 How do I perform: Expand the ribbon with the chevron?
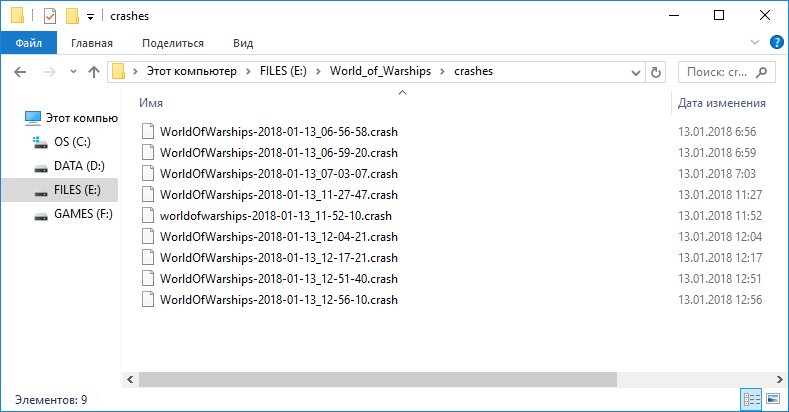click(755, 42)
